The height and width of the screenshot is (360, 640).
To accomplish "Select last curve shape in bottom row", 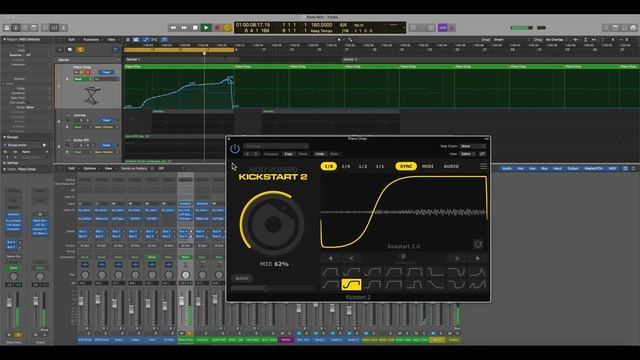I will (478, 284).
